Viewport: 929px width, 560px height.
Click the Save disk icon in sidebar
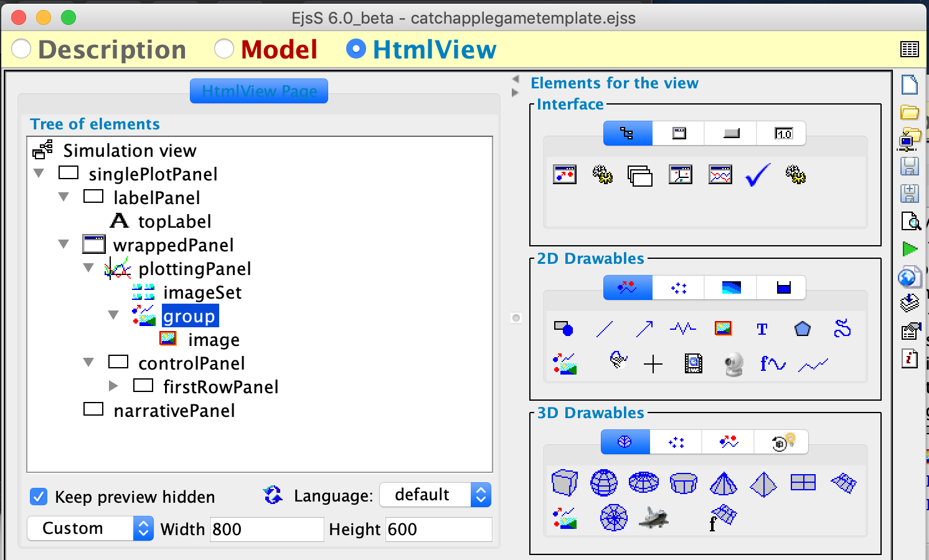[x=910, y=166]
